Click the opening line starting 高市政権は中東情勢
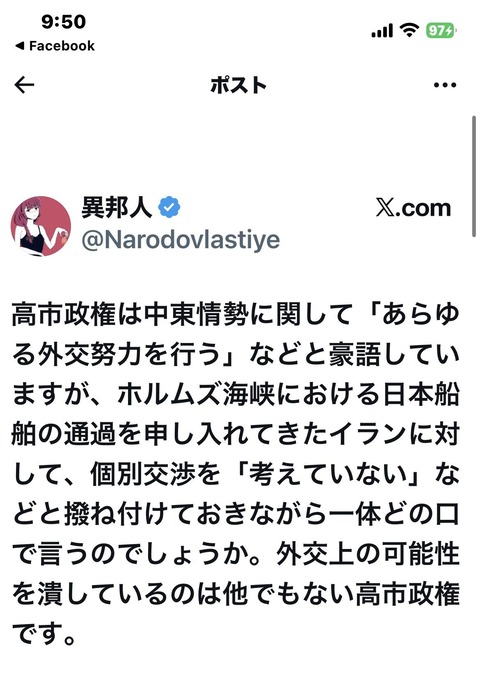The image size is (480, 686). click(236, 314)
